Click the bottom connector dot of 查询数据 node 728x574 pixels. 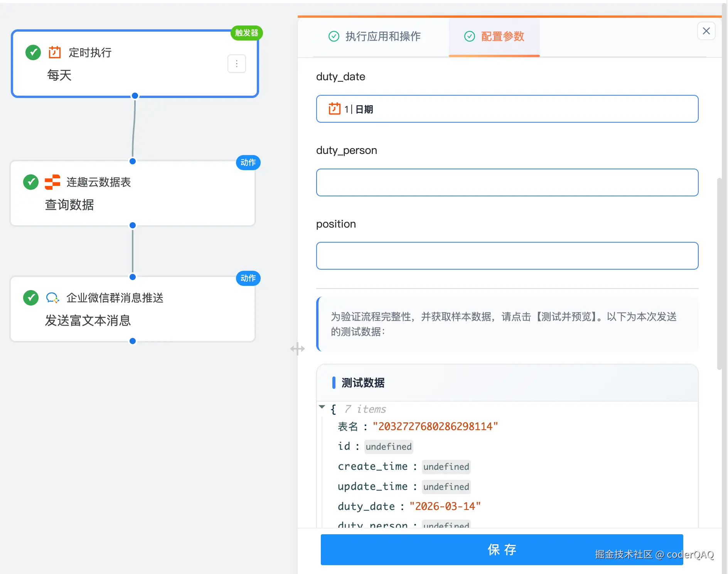(x=133, y=225)
